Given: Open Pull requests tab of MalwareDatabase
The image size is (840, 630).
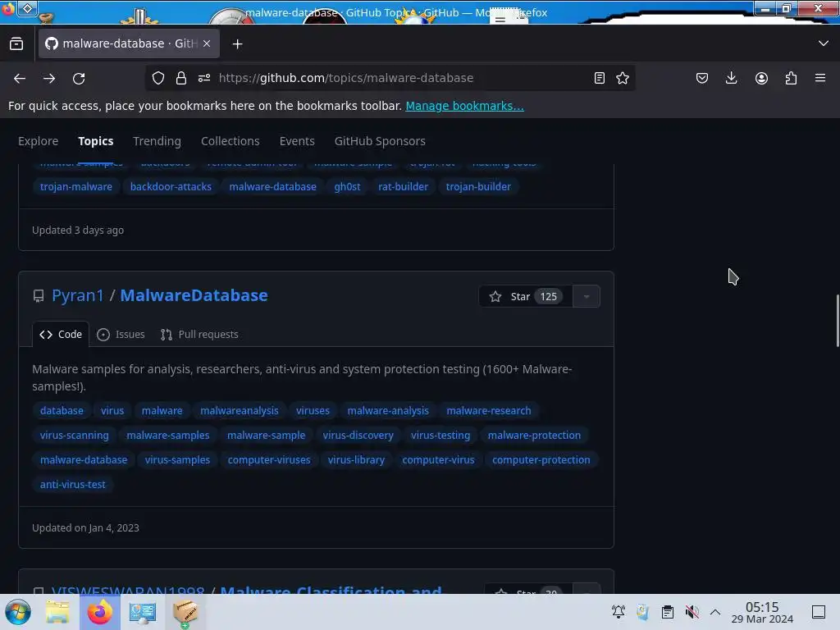Looking at the screenshot, I should click(x=199, y=335).
